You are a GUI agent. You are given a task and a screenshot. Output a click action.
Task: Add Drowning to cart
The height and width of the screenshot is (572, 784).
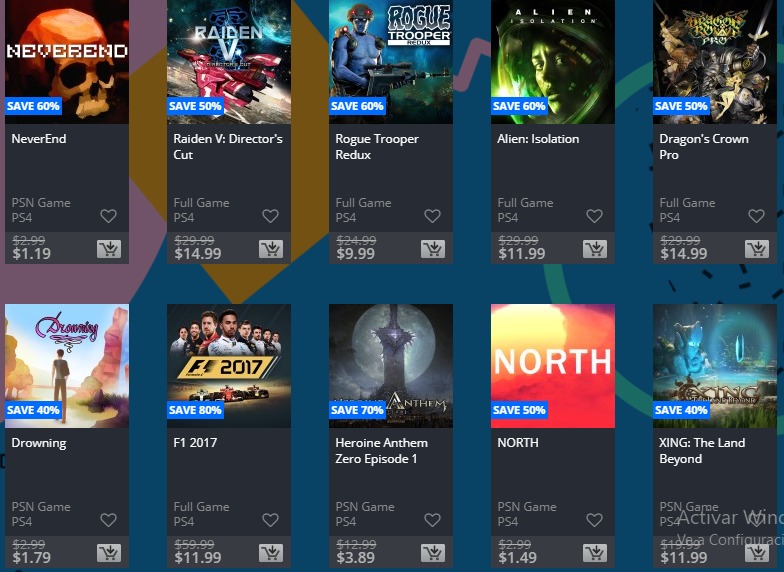(x=109, y=552)
